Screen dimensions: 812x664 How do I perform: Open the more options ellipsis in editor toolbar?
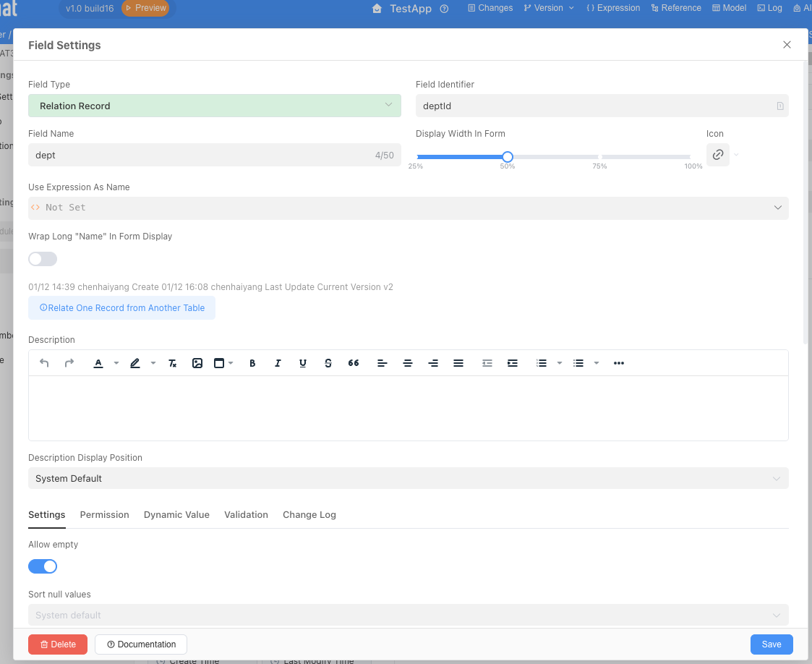click(x=619, y=363)
